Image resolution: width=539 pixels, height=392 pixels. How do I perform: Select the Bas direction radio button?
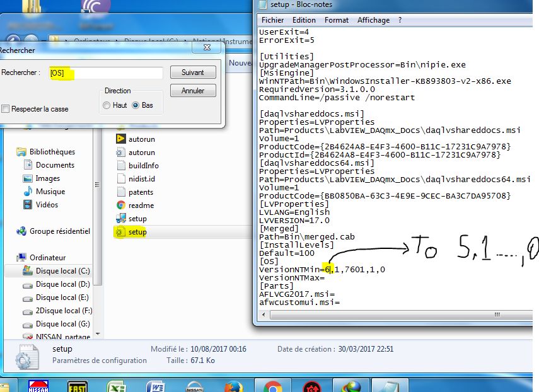click(x=136, y=105)
